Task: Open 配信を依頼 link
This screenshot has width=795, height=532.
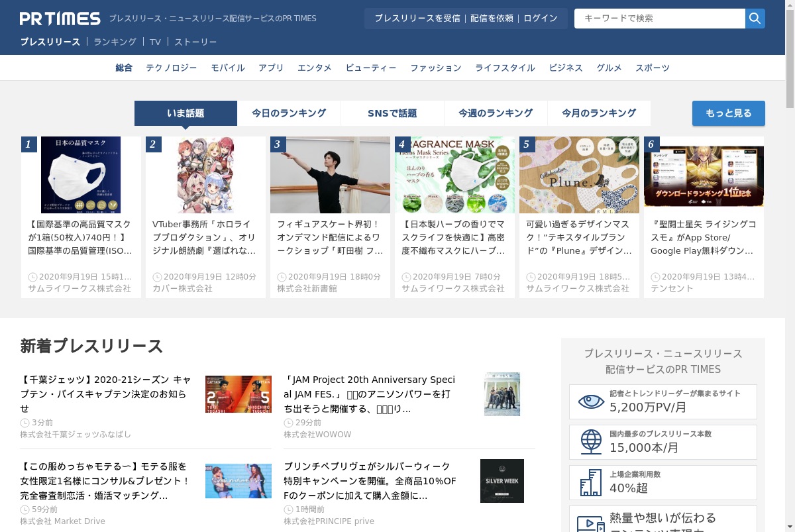Action: 492,19
